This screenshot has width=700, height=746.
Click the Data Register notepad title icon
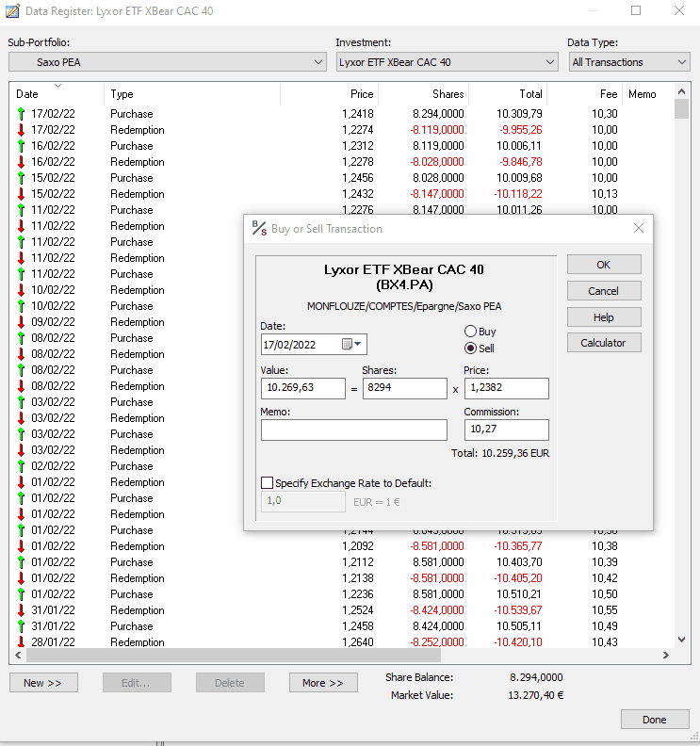pos(12,10)
